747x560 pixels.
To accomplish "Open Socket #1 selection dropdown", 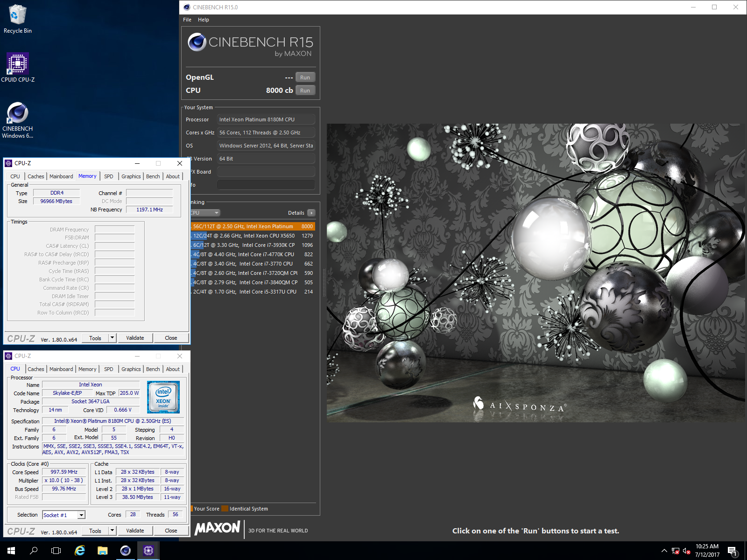I will click(81, 515).
